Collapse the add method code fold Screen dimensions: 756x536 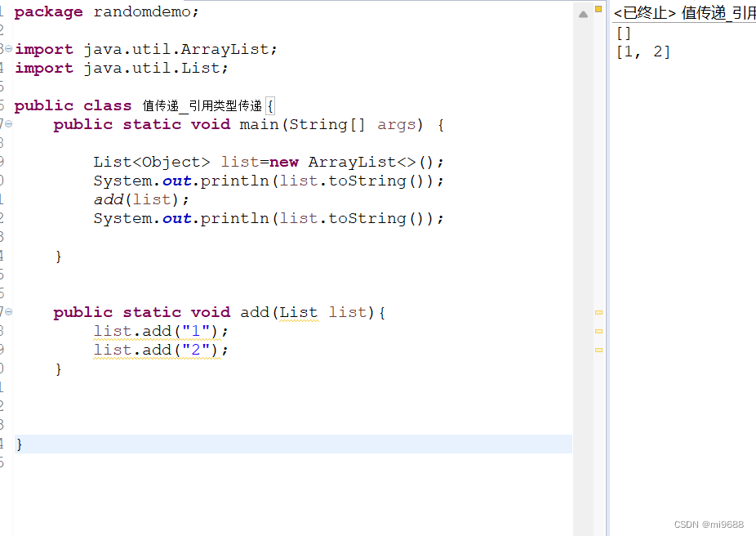tap(7, 312)
